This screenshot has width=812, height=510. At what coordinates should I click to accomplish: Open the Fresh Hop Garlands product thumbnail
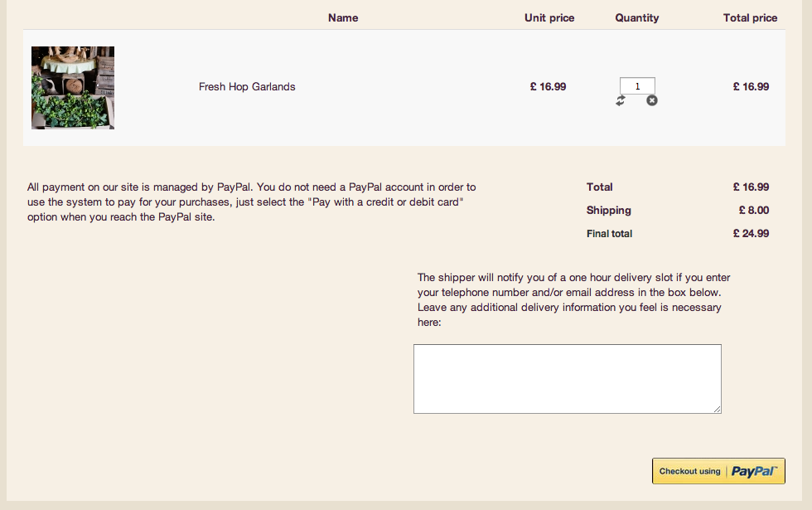pyautogui.click(x=73, y=88)
